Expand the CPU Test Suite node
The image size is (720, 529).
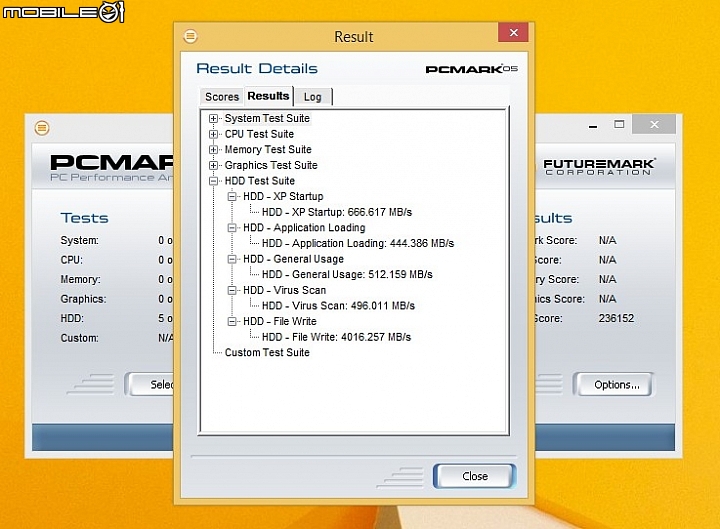click(x=213, y=134)
